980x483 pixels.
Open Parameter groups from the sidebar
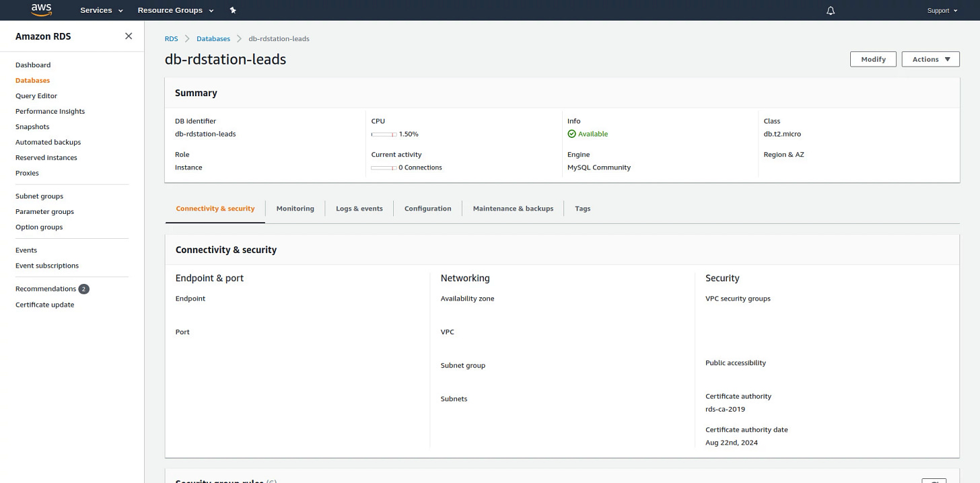(x=44, y=211)
